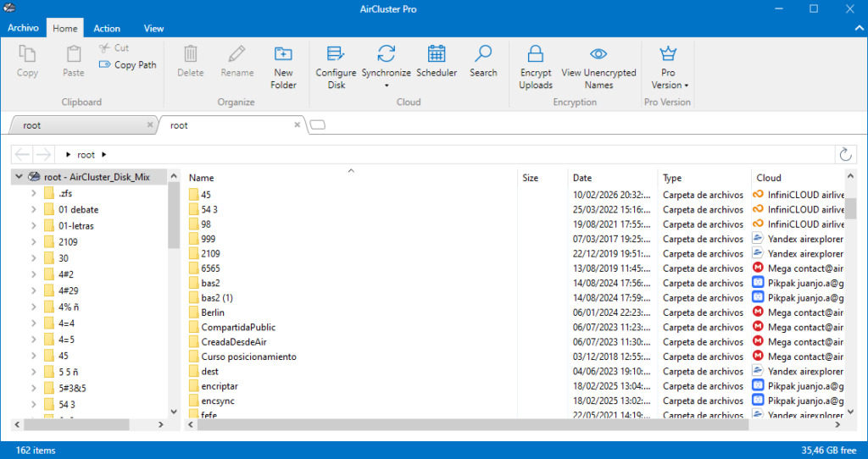Open the Archivo menu
The height and width of the screenshot is (459, 868).
[23, 29]
